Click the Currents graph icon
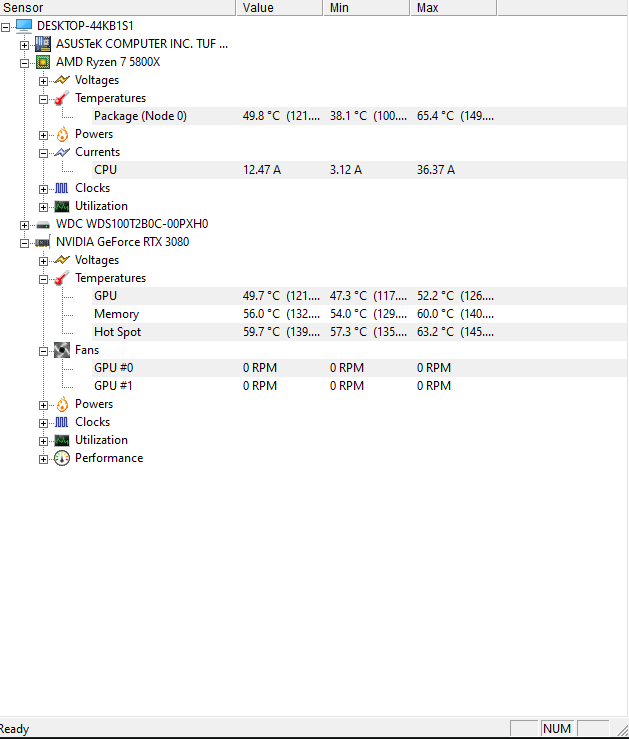 click(x=62, y=152)
